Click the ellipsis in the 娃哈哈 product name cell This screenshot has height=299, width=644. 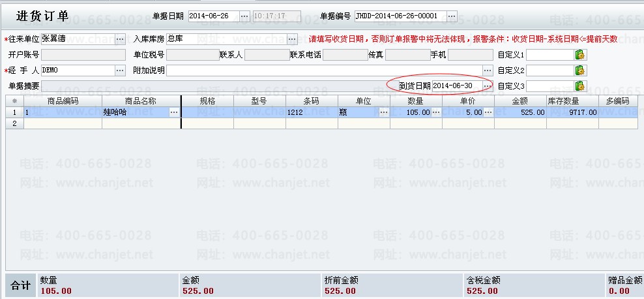click(174, 112)
